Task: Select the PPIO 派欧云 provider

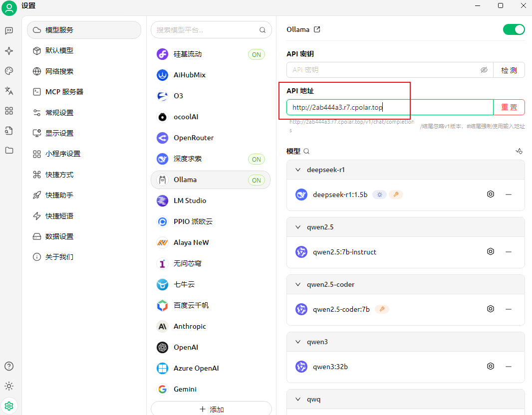Action: tap(211, 222)
